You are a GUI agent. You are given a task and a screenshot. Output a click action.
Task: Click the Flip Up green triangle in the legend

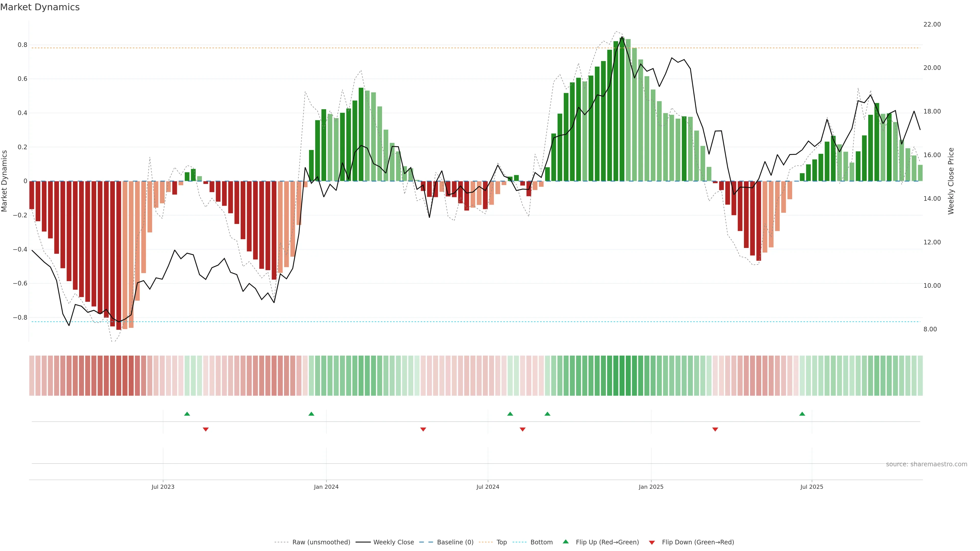point(566,542)
